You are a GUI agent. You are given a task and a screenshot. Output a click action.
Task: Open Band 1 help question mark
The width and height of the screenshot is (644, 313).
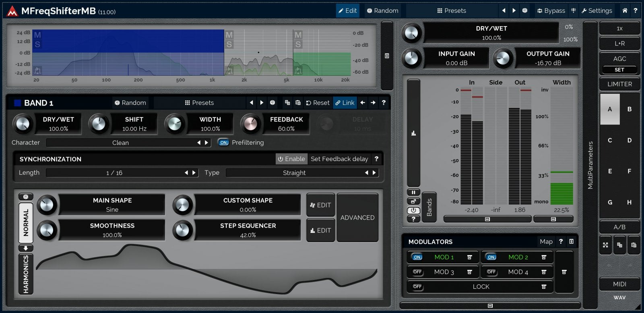point(384,103)
